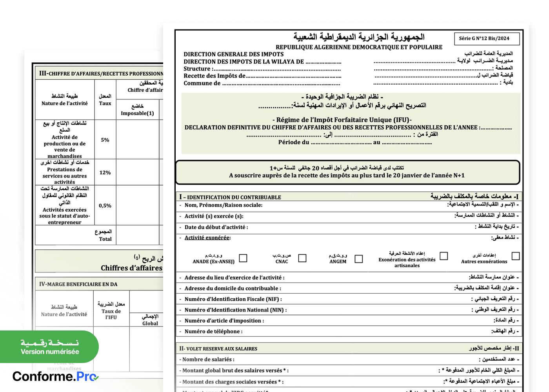
Task: Click the Numéro d'Identification National (NIN) line
Action: pyautogui.click(x=349, y=310)
